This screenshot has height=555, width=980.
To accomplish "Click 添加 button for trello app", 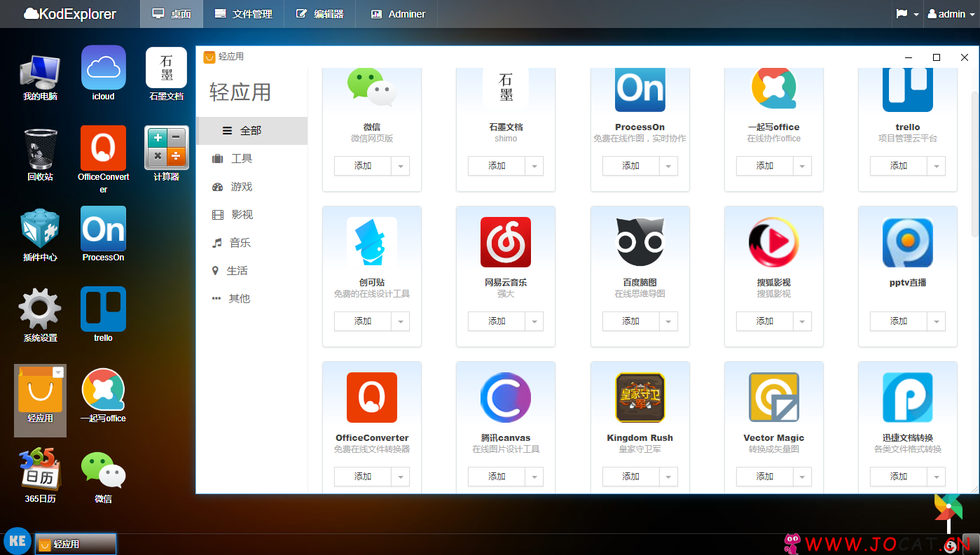I will [899, 166].
